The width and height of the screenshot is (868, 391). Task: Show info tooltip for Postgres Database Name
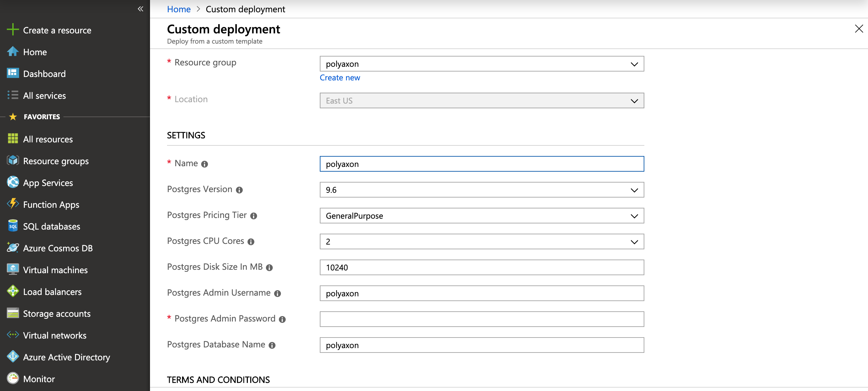point(272,345)
